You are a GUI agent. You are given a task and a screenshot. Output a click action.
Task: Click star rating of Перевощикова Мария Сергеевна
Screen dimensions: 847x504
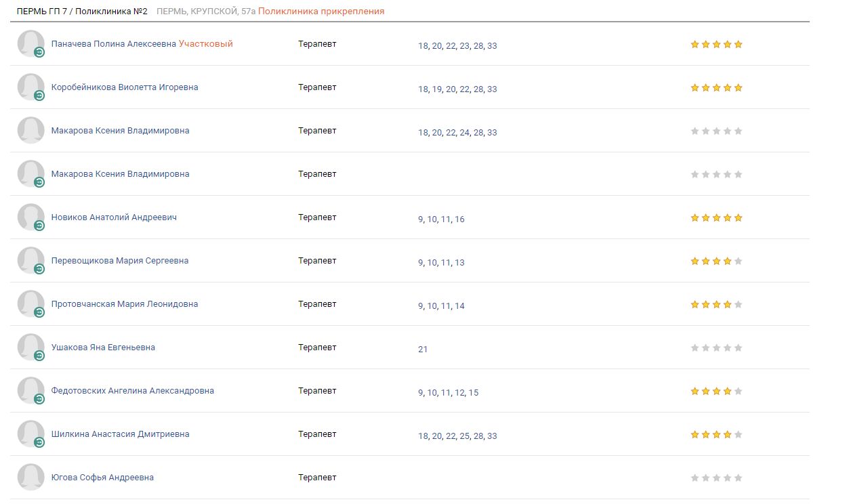(716, 261)
